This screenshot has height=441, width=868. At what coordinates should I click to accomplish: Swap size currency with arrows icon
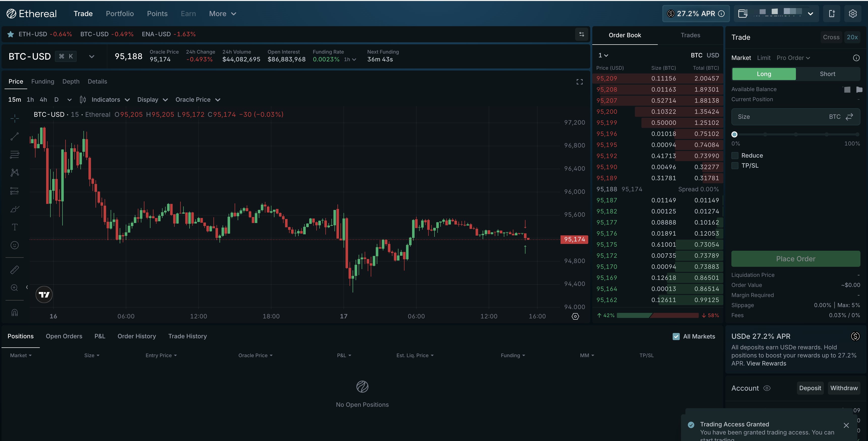click(x=849, y=117)
